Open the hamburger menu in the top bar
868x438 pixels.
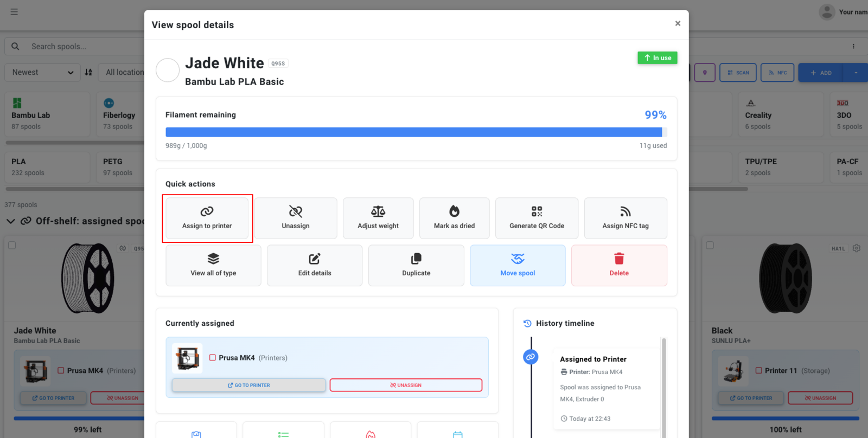[14, 11]
